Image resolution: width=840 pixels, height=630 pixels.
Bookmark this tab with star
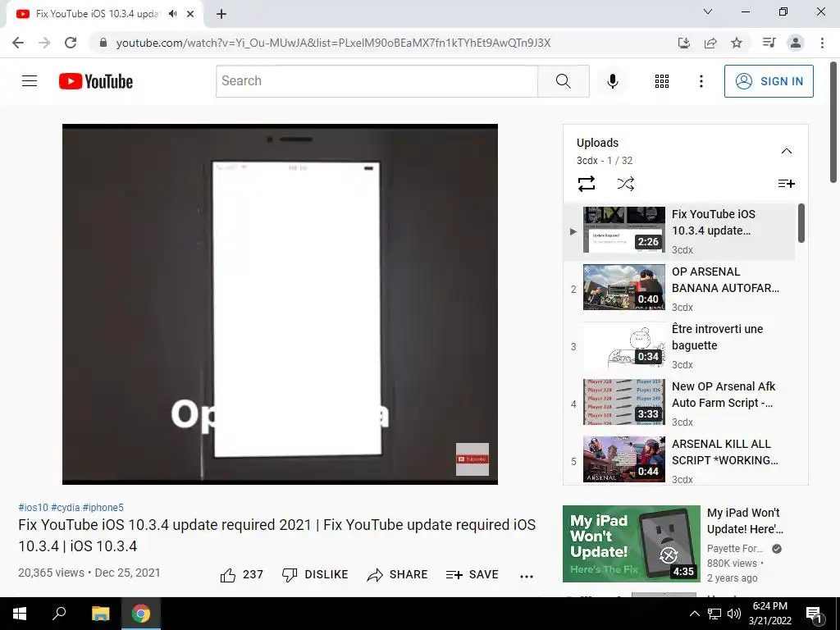[737, 43]
